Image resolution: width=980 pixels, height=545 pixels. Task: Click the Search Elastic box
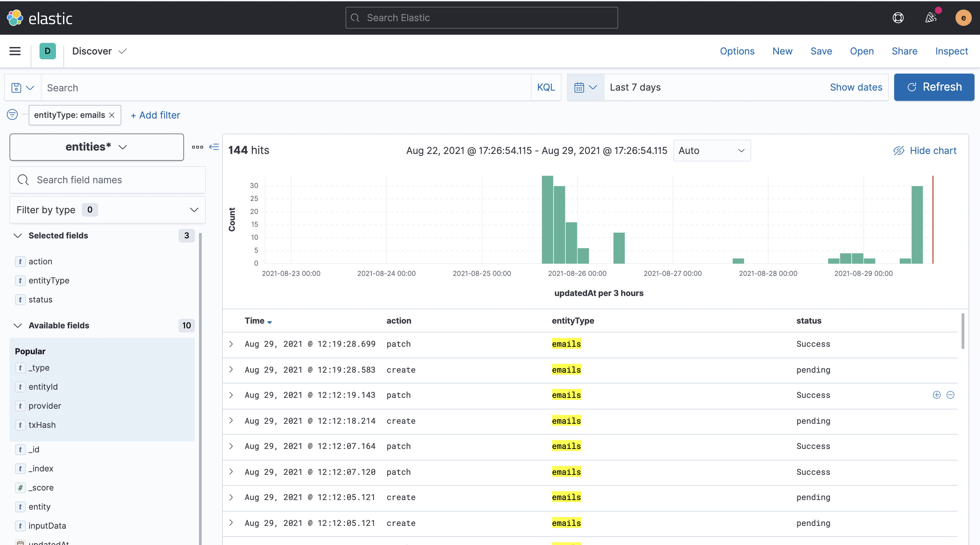(481, 18)
